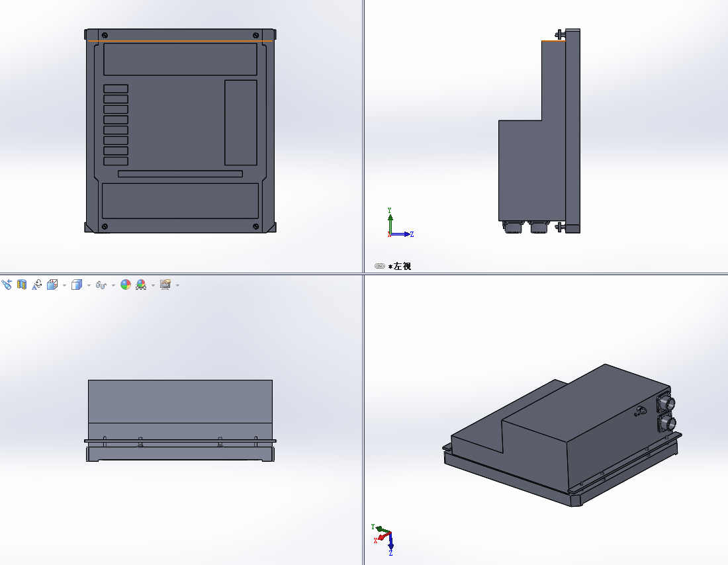
Task: Click the Apply Scene icon
Action: [141, 284]
